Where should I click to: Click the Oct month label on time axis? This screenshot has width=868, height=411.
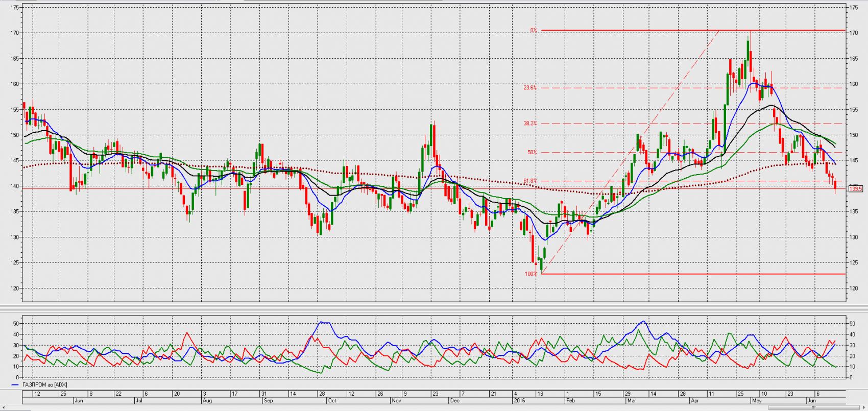click(332, 401)
